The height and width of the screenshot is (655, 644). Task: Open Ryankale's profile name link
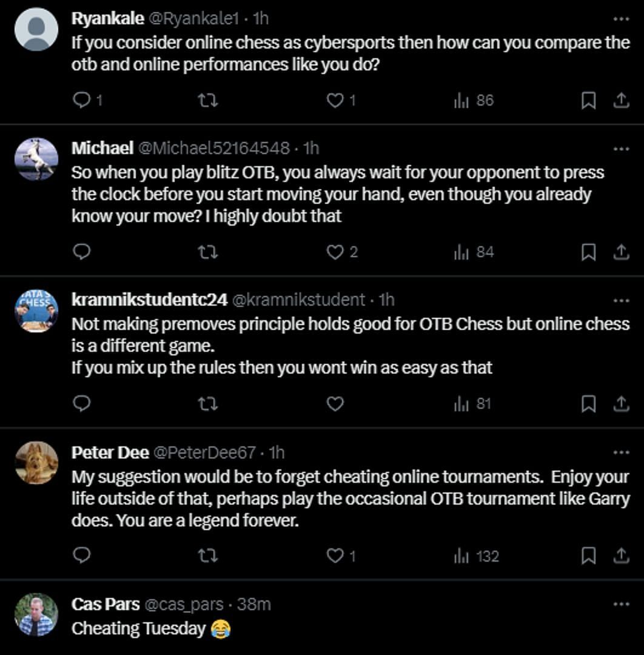[107, 19]
